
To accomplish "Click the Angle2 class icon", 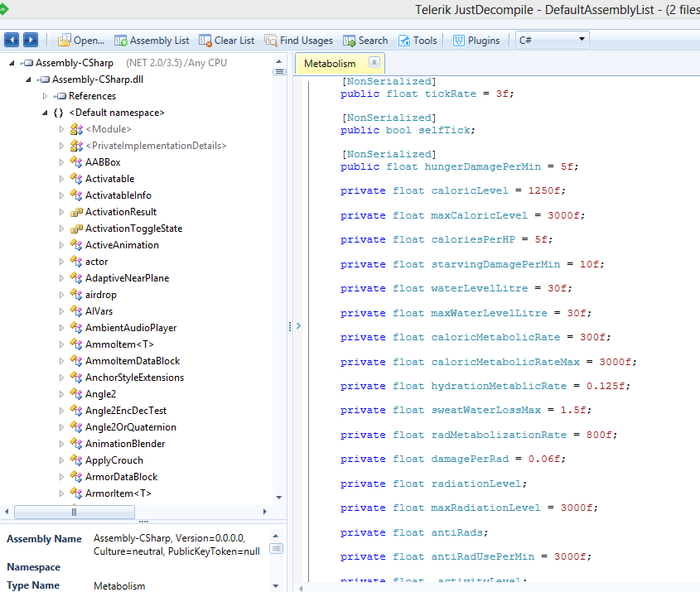I will tap(76, 394).
